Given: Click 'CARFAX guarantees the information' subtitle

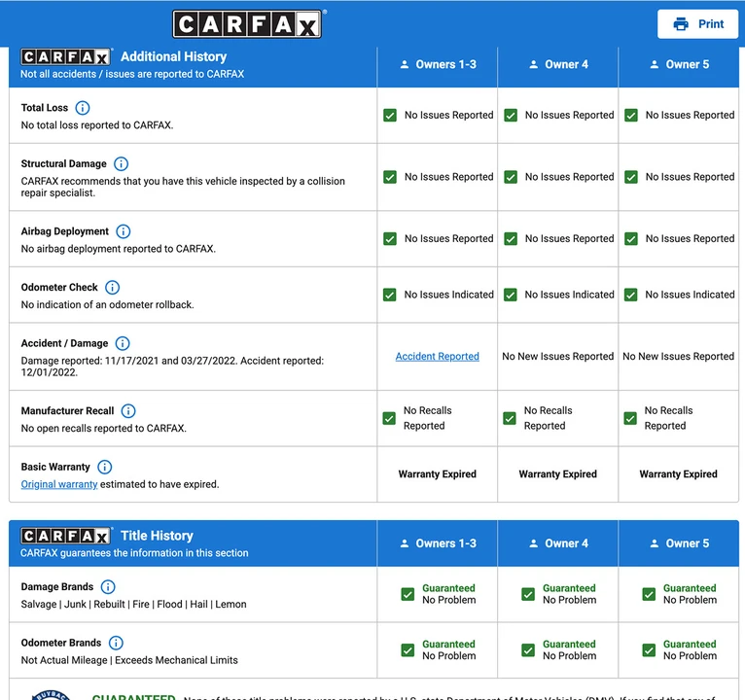Looking at the screenshot, I should coord(134,553).
